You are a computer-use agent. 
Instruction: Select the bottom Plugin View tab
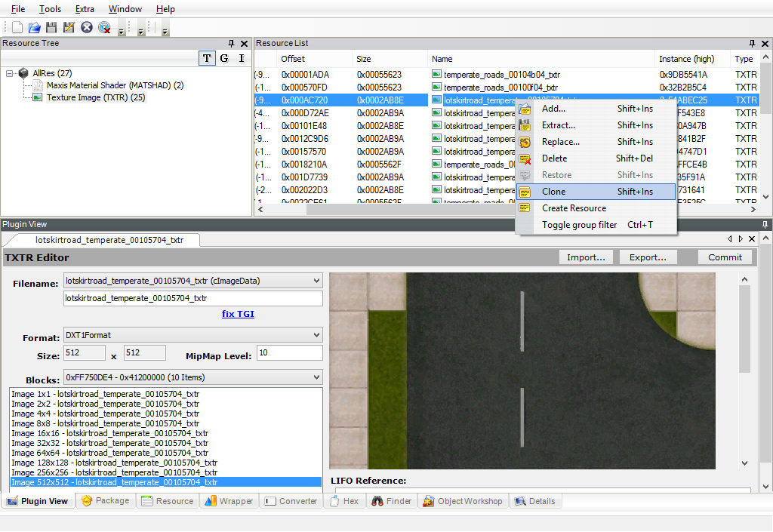click(38, 501)
